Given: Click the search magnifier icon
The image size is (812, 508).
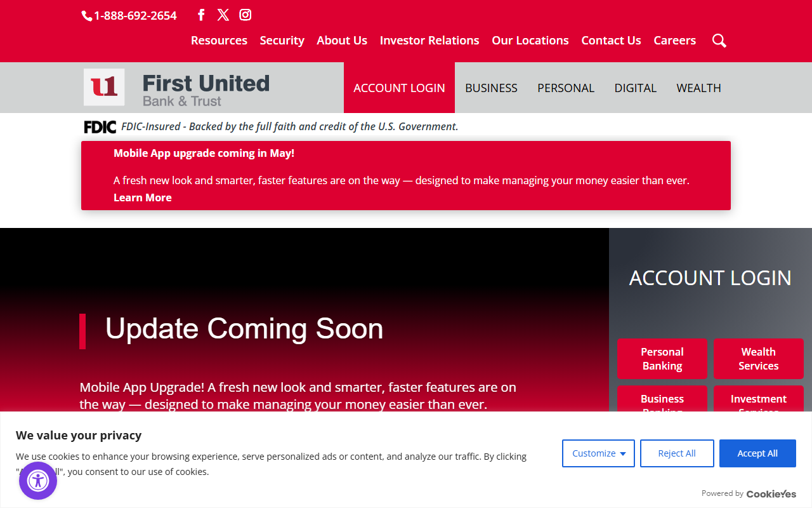Looking at the screenshot, I should [719, 41].
